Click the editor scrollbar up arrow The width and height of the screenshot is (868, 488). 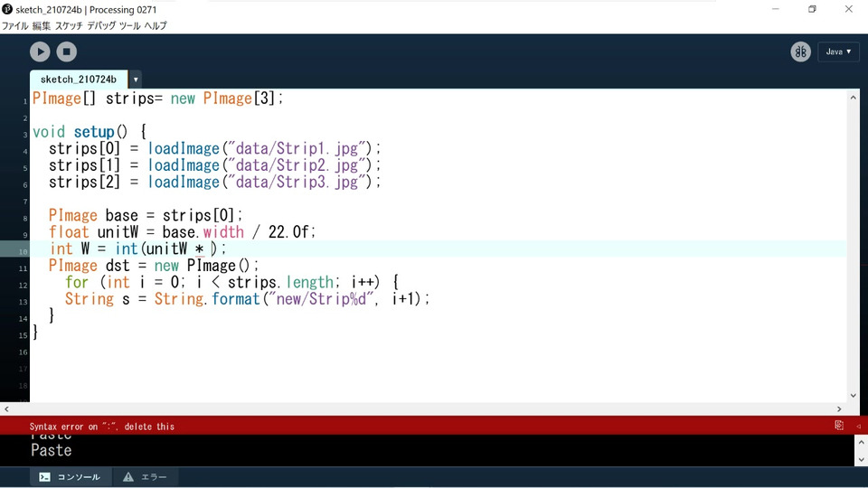(853, 98)
